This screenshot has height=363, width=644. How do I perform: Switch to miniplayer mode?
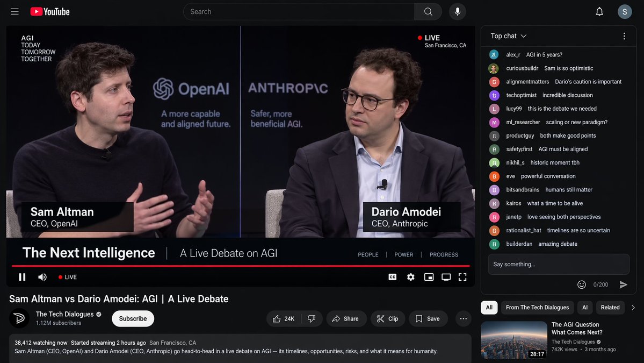coord(429,277)
